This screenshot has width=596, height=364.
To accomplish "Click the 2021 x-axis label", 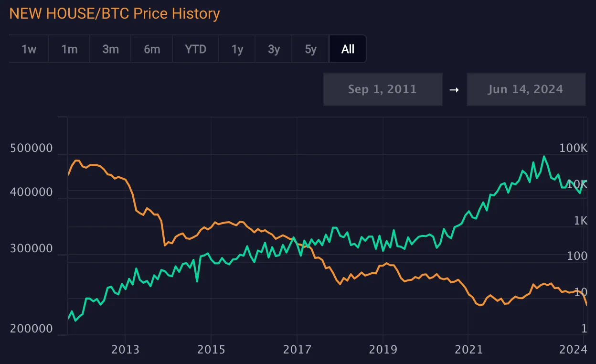I will (x=468, y=350).
